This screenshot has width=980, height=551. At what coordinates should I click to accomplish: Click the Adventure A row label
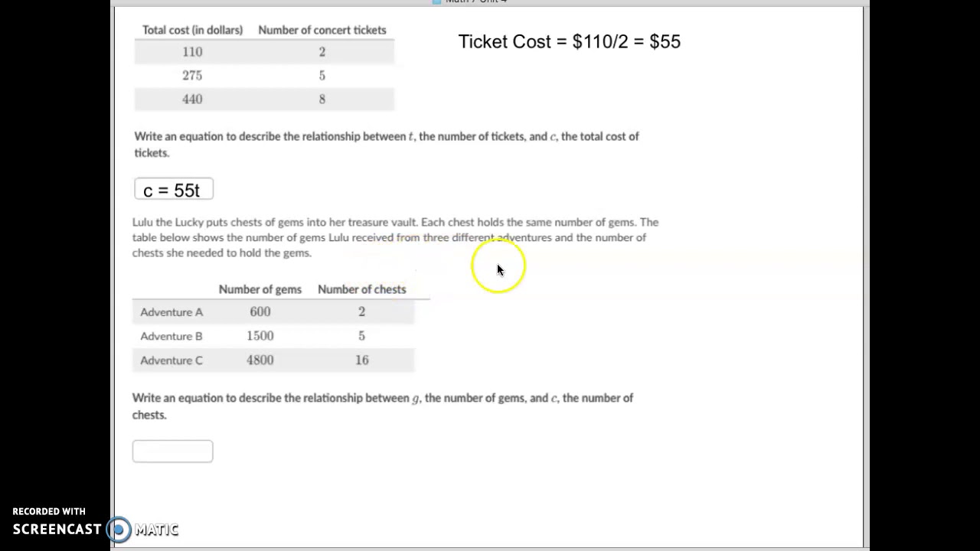click(x=171, y=312)
